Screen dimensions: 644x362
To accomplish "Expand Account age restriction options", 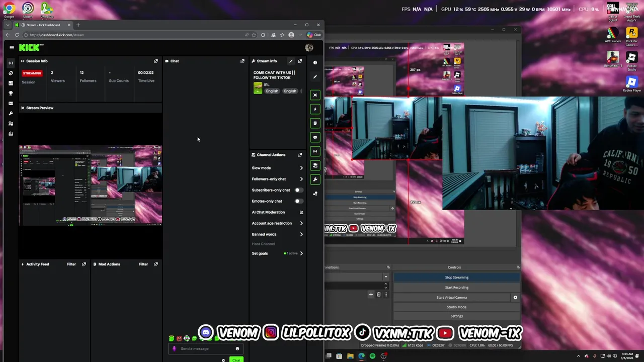I will point(301,223).
